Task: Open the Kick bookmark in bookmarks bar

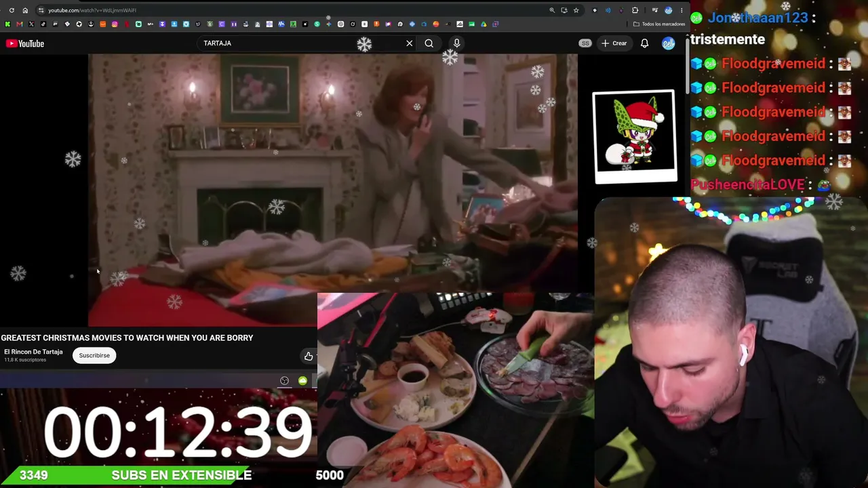Action: [x=7, y=24]
